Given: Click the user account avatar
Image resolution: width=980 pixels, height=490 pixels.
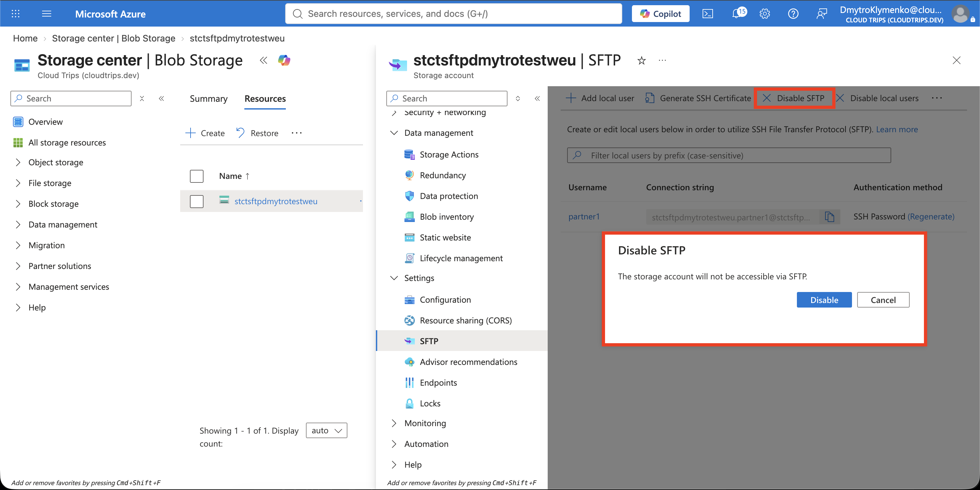Looking at the screenshot, I should tap(961, 14).
